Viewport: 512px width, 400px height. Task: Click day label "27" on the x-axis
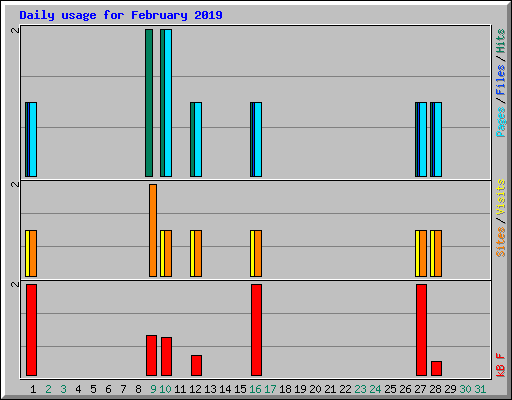(x=420, y=389)
